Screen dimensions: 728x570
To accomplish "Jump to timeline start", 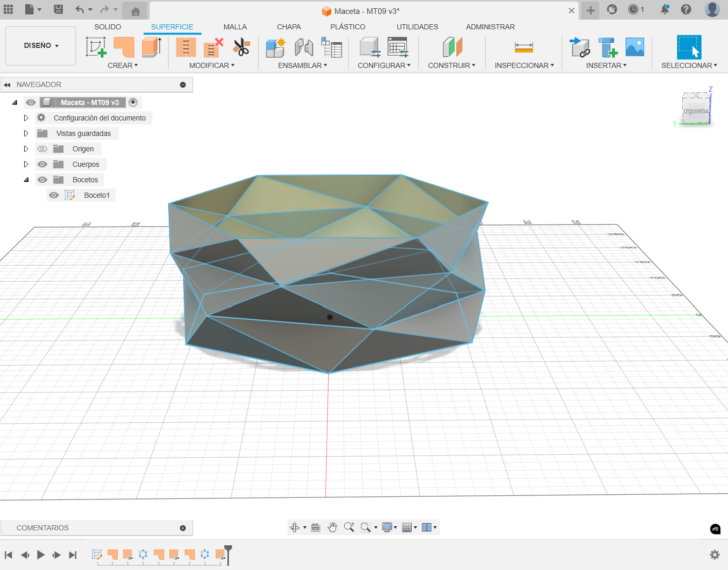I will click(8, 555).
